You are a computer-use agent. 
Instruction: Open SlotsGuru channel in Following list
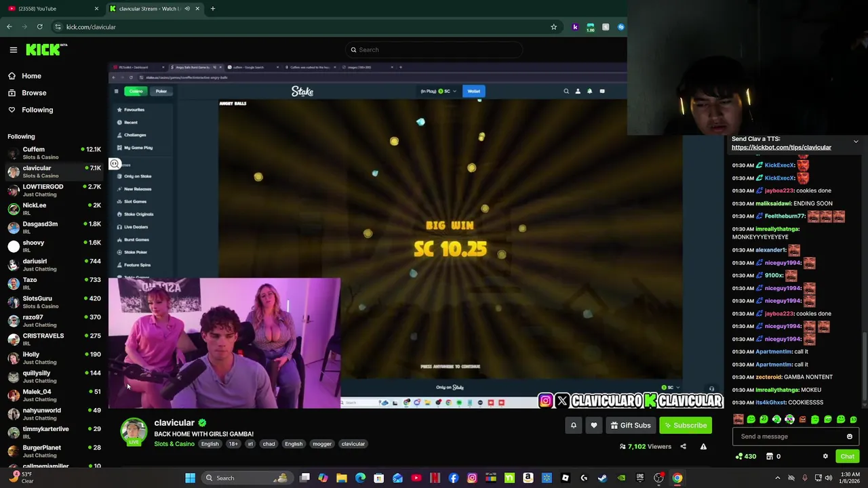(54, 302)
